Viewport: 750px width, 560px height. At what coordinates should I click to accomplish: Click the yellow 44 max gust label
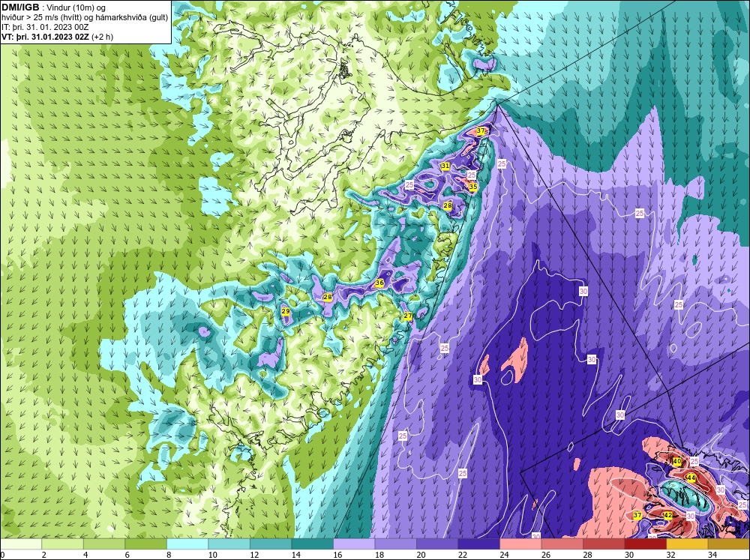[691, 478]
